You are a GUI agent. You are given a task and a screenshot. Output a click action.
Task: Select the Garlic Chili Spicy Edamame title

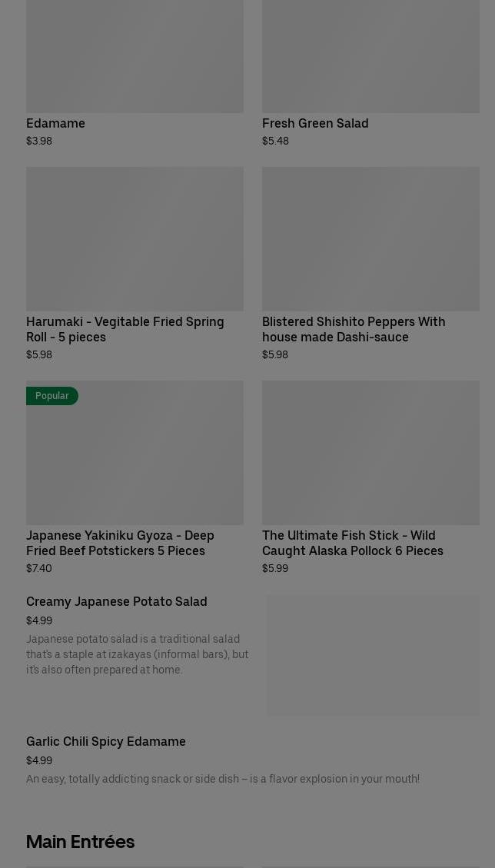106,741
